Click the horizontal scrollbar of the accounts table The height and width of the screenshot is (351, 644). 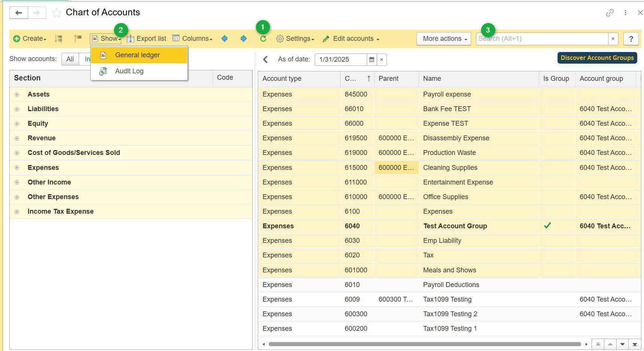[425, 344]
